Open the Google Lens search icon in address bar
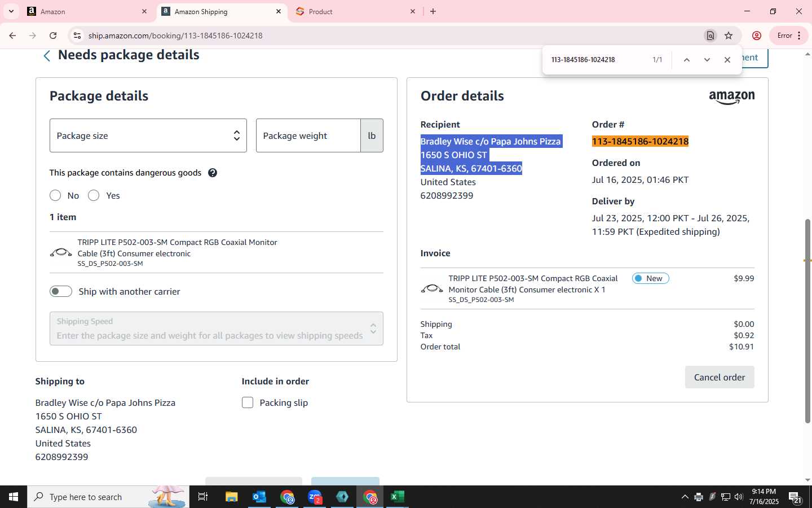The image size is (812, 508). click(x=710, y=36)
